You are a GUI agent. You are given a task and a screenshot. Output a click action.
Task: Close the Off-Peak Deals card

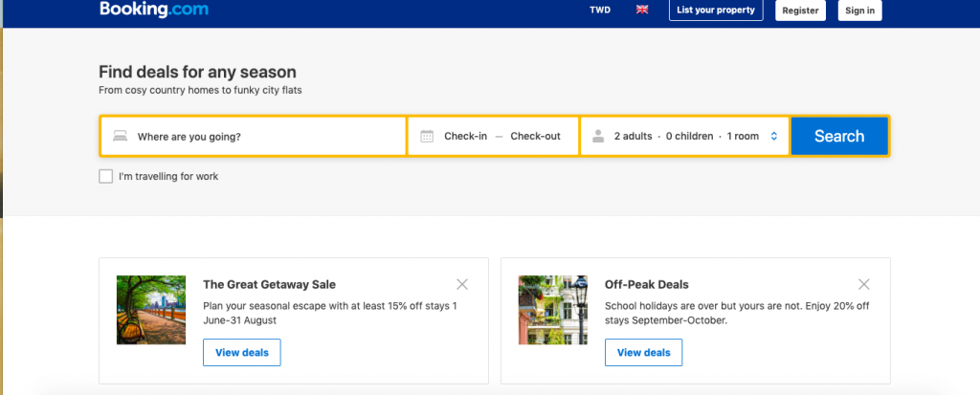(x=864, y=284)
